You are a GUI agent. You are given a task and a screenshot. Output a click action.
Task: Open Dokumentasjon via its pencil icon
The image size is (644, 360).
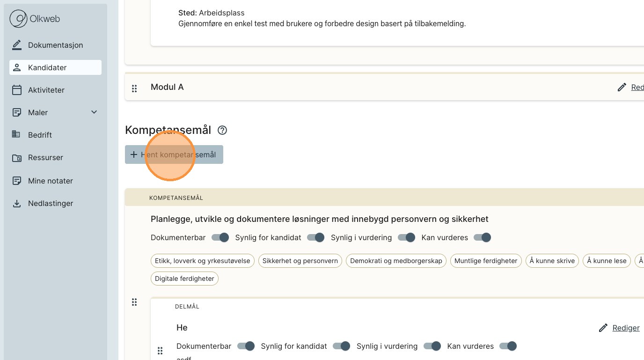click(x=17, y=45)
